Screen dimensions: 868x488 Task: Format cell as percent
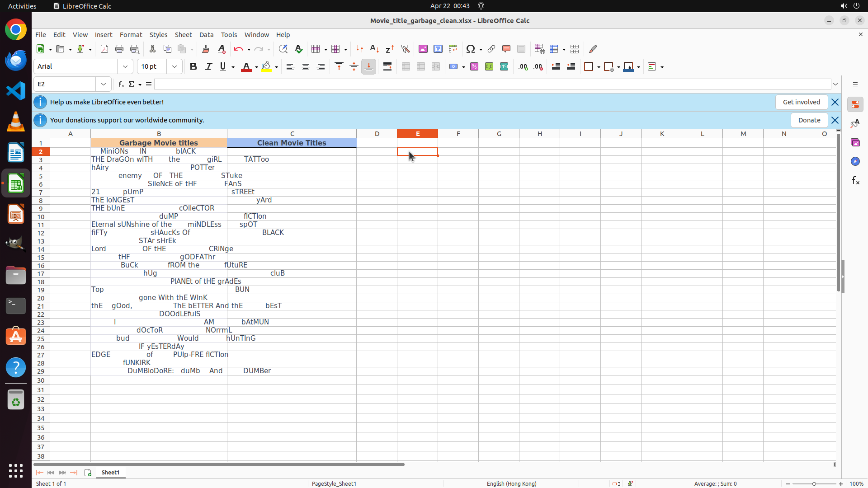coord(474,67)
